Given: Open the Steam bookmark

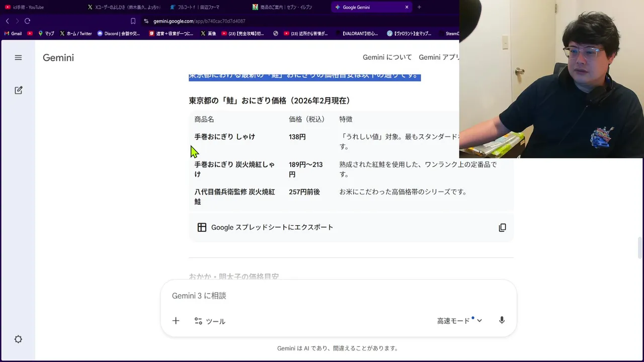Looking at the screenshot, I should 448,34.
